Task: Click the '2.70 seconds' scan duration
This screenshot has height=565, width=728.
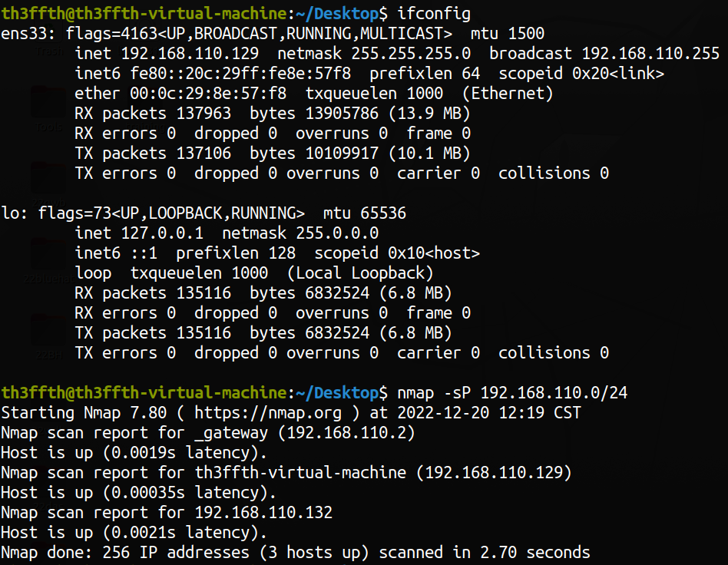Action: 534,553
